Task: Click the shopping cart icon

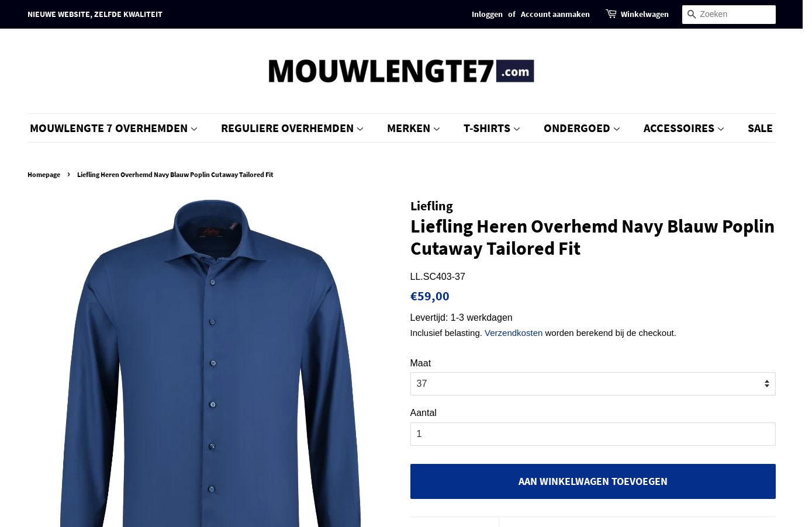Action: (x=611, y=13)
